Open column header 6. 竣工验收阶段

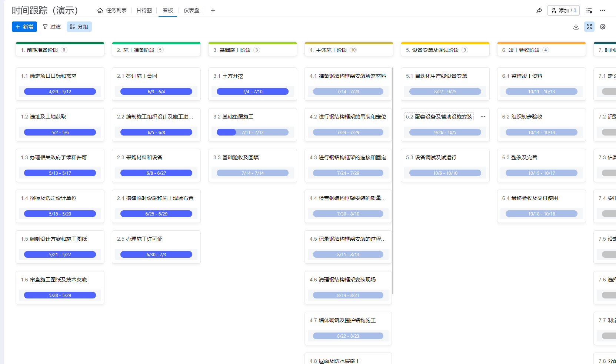coord(542,50)
